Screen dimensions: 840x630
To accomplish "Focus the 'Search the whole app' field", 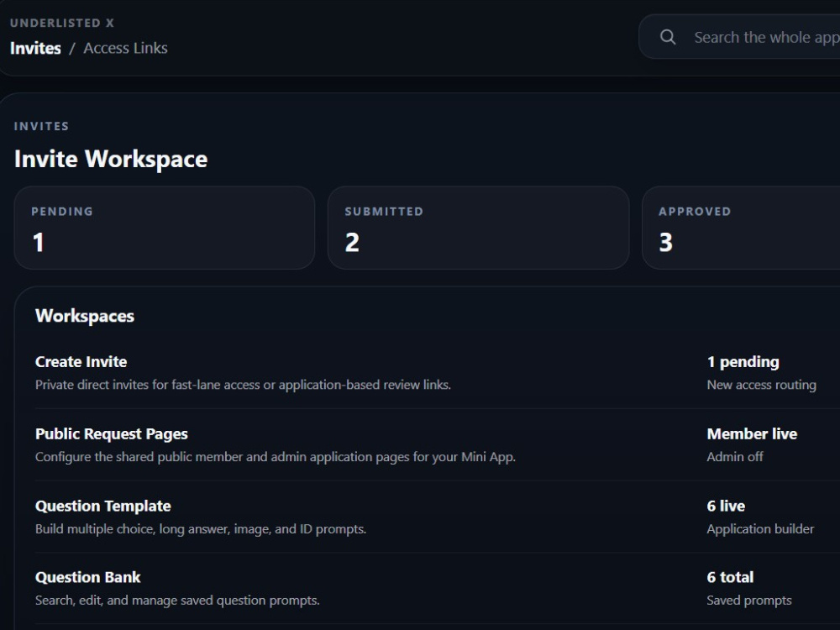I will pos(739,37).
